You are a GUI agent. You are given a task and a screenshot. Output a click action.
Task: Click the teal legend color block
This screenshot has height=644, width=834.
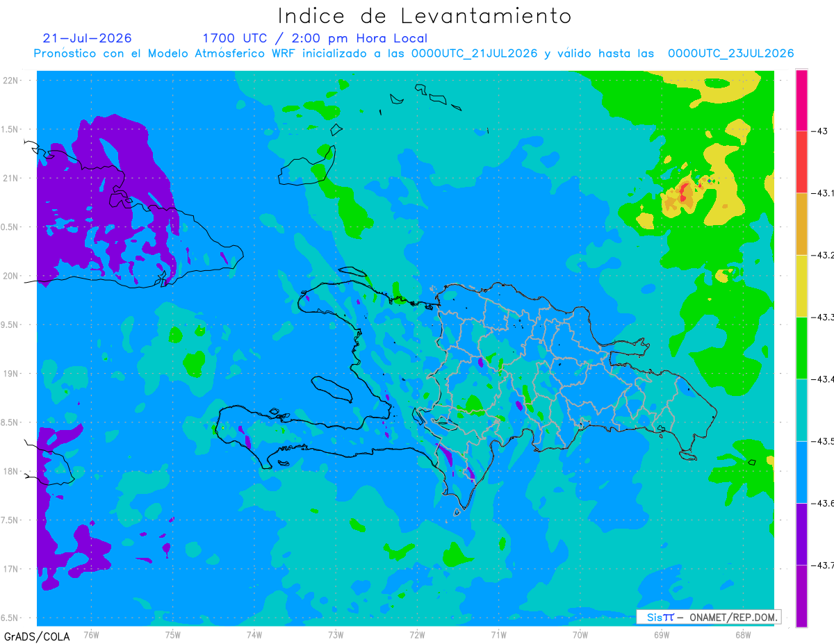pos(801,410)
